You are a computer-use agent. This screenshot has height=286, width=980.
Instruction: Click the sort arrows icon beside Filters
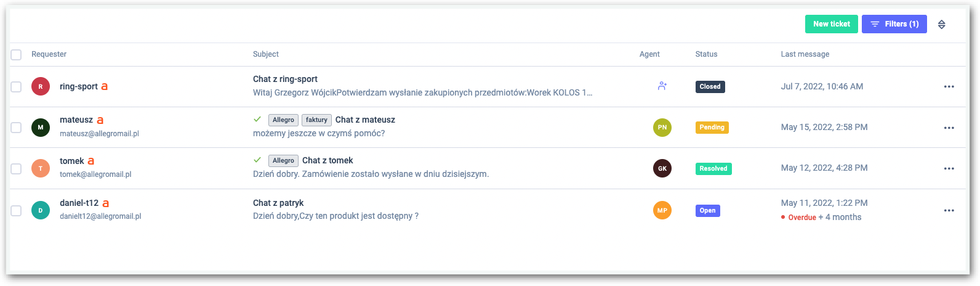tap(941, 25)
